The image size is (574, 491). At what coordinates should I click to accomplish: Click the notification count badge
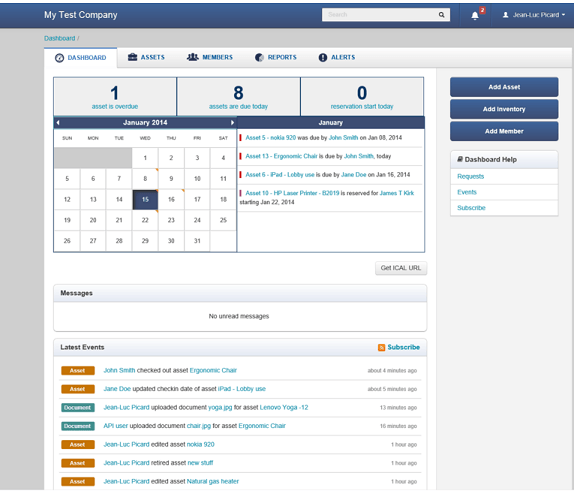(x=482, y=10)
